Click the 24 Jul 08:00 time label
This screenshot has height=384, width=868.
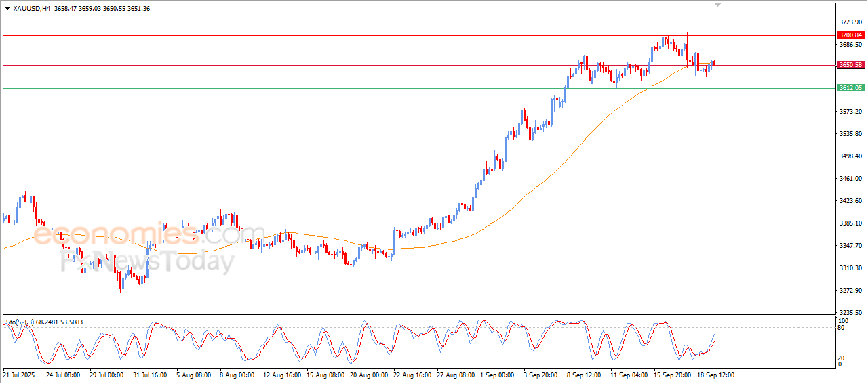click(62, 375)
